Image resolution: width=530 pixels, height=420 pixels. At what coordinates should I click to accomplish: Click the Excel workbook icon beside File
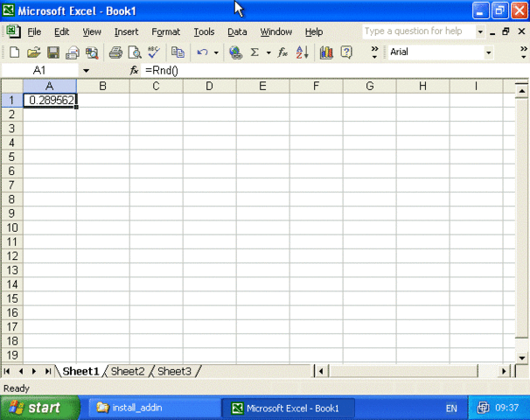pos(13,31)
